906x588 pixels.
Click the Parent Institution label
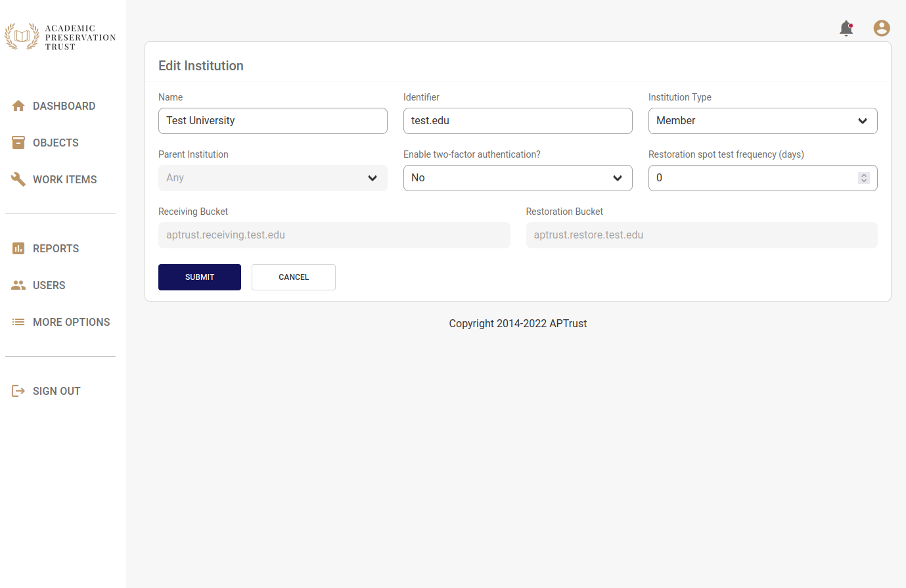click(x=193, y=154)
